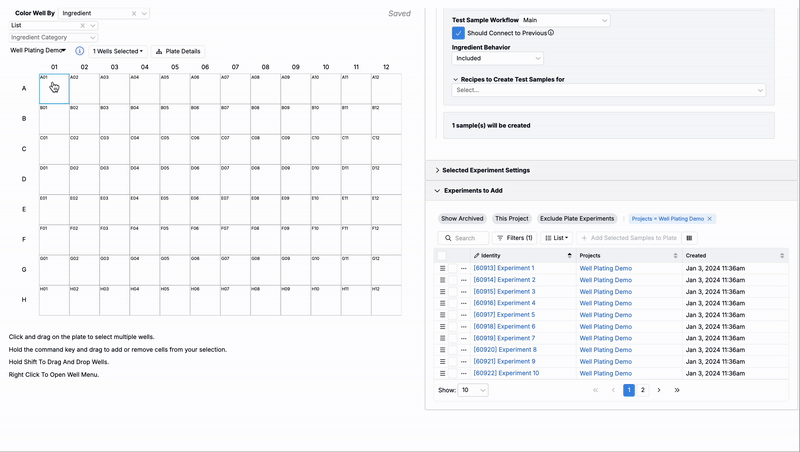Go to the last page using double-arrow icon

[677, 390]
